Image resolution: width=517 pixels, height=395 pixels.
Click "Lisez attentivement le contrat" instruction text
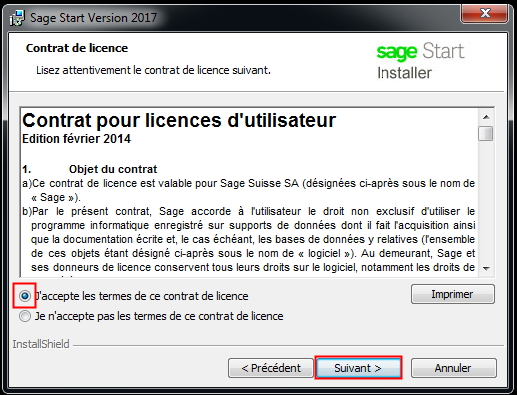[153, 70]
